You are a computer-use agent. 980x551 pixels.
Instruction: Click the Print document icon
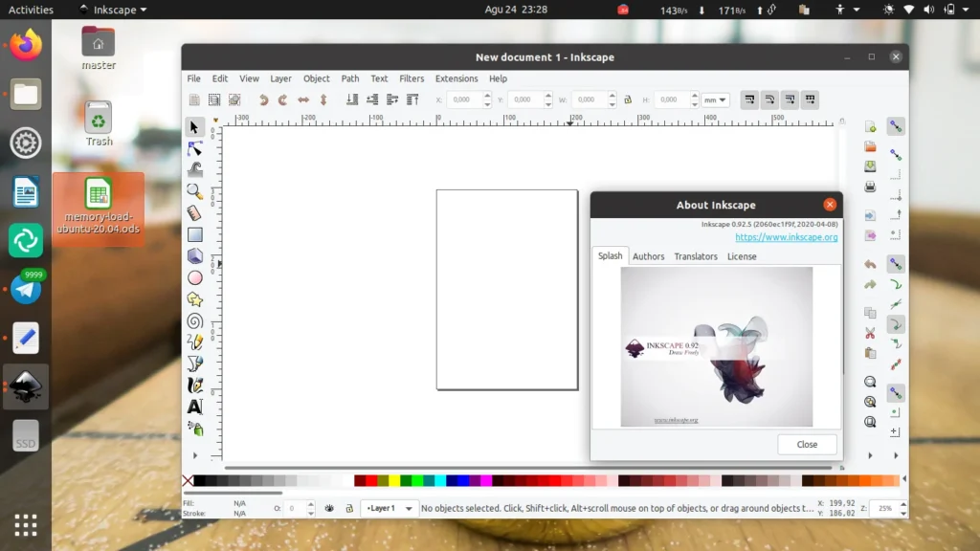pyautogui.click(x=870, y=187)
